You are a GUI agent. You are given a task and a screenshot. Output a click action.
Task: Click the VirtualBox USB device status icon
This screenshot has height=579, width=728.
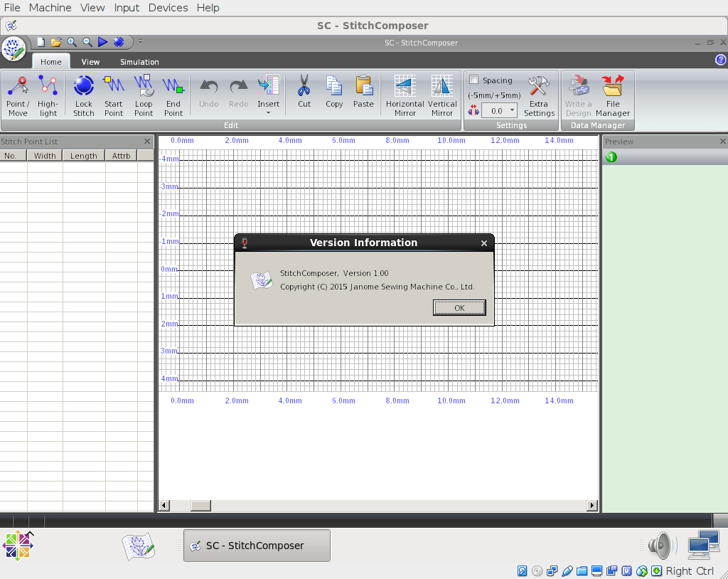[567, 571]
